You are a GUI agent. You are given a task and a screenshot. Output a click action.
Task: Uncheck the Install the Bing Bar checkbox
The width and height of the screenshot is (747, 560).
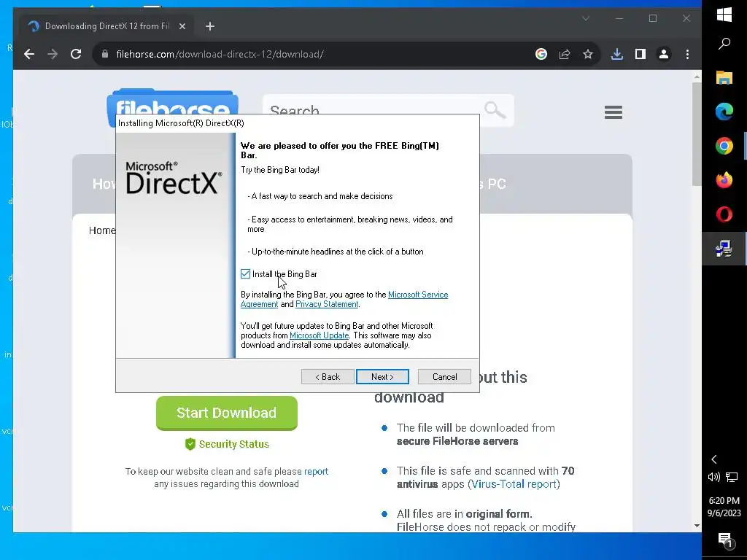[245, 274]
